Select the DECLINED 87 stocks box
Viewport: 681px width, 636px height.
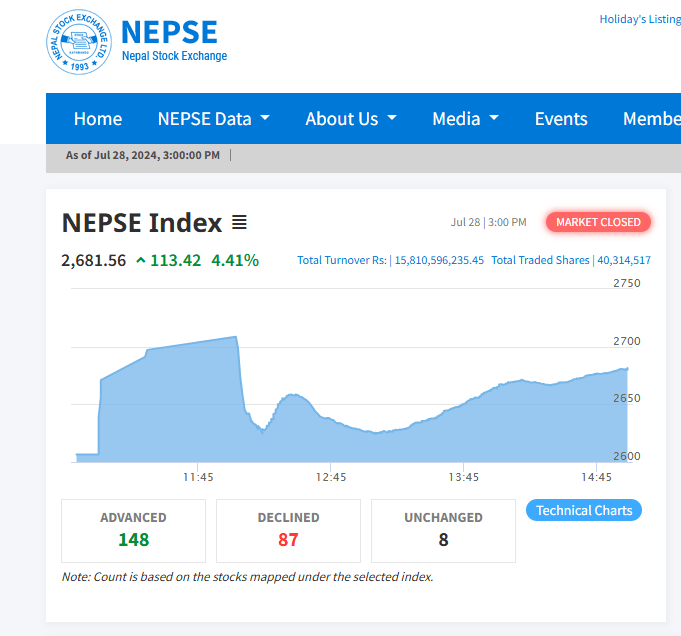point(288,531)
